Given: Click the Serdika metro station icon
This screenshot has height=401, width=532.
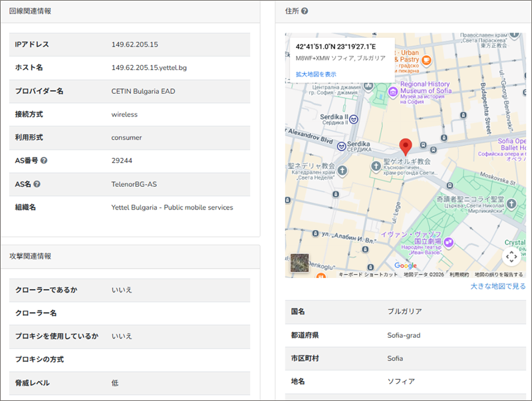Looking at the screenshot, I should (341, 146).
